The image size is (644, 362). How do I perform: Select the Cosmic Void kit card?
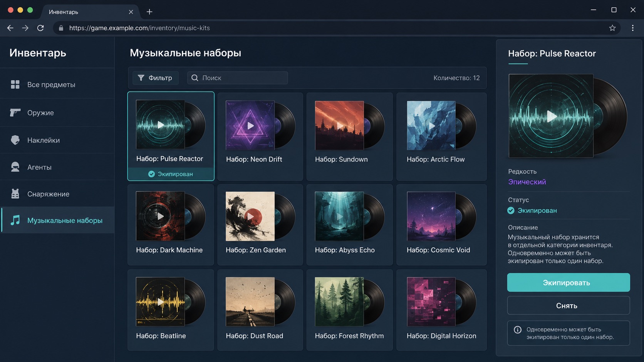[441, 225]
